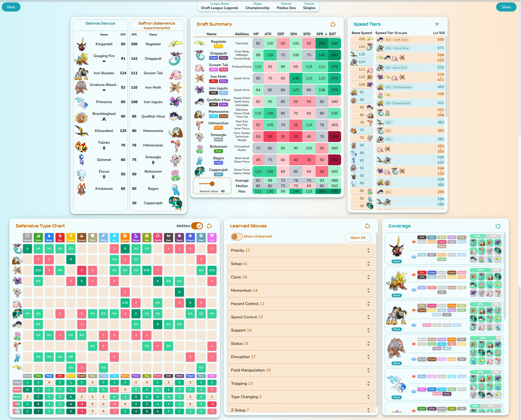This screenshot has height=420, width=521.
Task: Toggle the Abilities switch off
Action: [197, 226]
